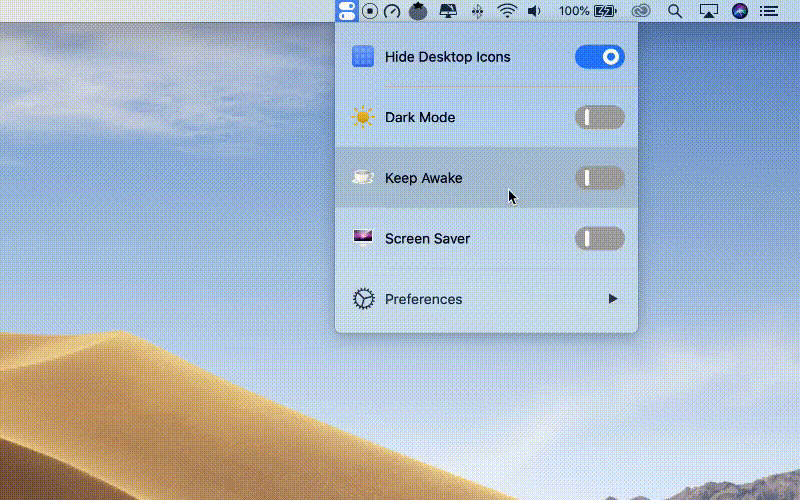Enable the Screen Saver switch
The width and height of the screenshot is (800, 500).
coord(600,239)
